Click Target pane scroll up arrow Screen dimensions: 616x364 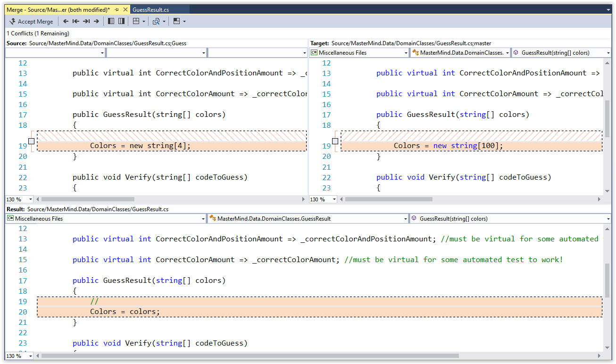608,63
